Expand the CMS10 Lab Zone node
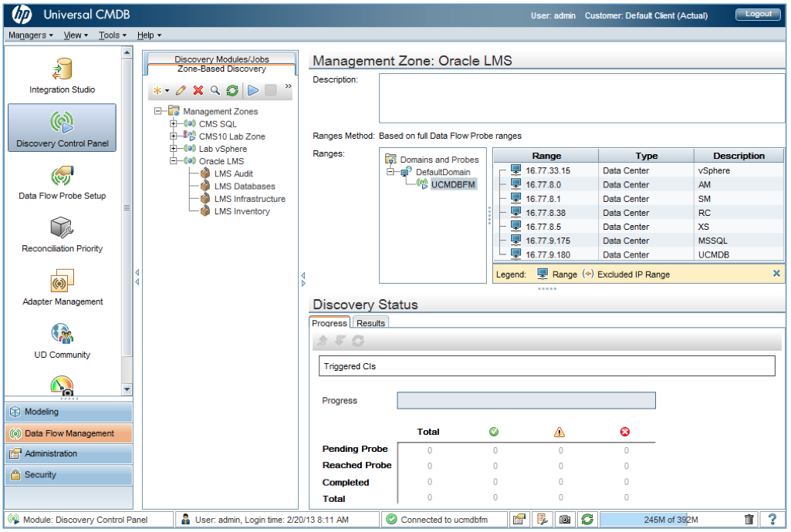This screenshot has height=532, width=791. pyautogui.click(x=173, y=136)
